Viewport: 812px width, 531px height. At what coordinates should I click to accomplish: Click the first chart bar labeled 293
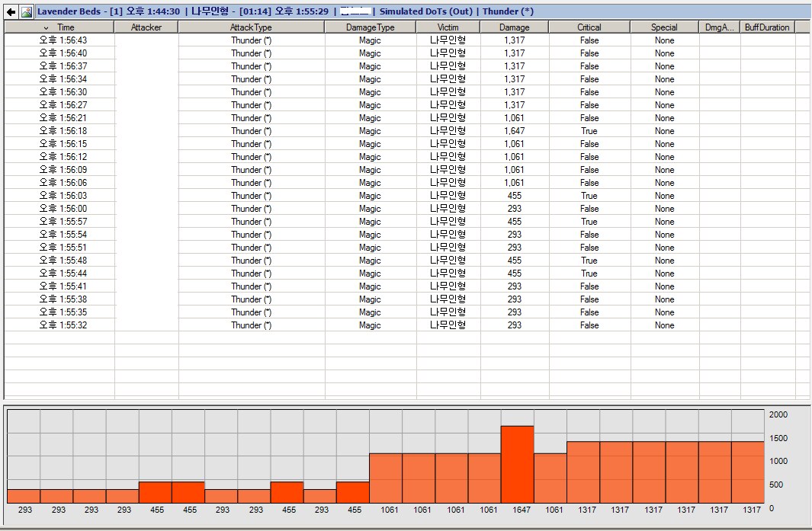tap(24, 496)
